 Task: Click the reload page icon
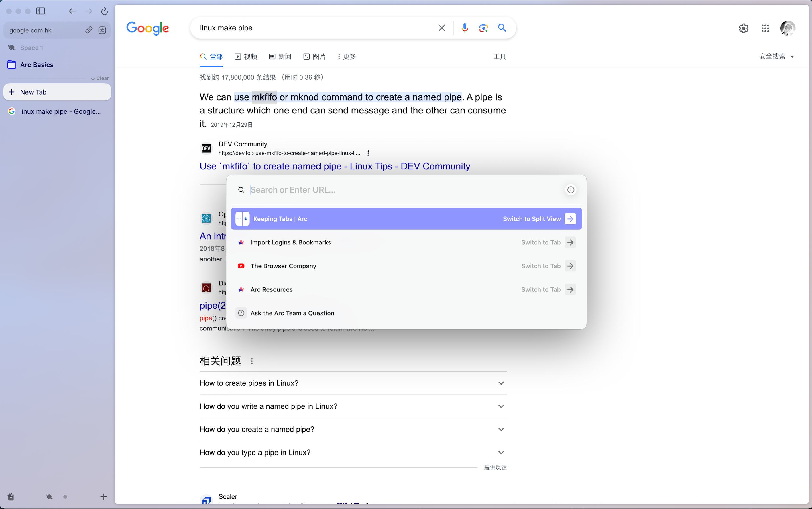(104, 11)
